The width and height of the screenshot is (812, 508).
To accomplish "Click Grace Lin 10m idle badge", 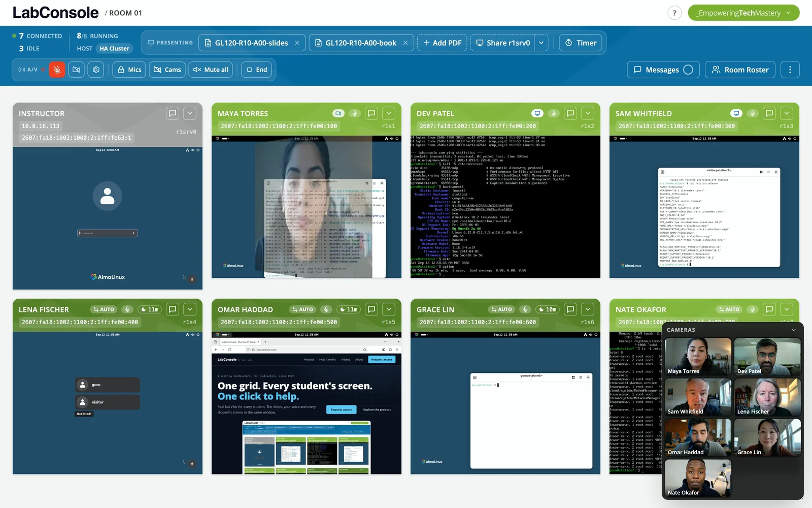I will (548, 309).
